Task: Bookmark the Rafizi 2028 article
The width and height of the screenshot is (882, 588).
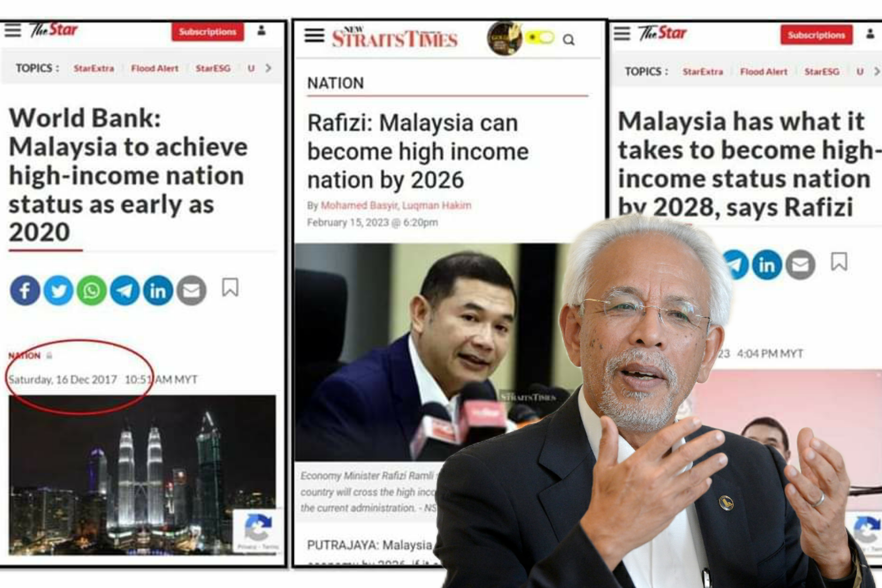Action: click(839, 262)
